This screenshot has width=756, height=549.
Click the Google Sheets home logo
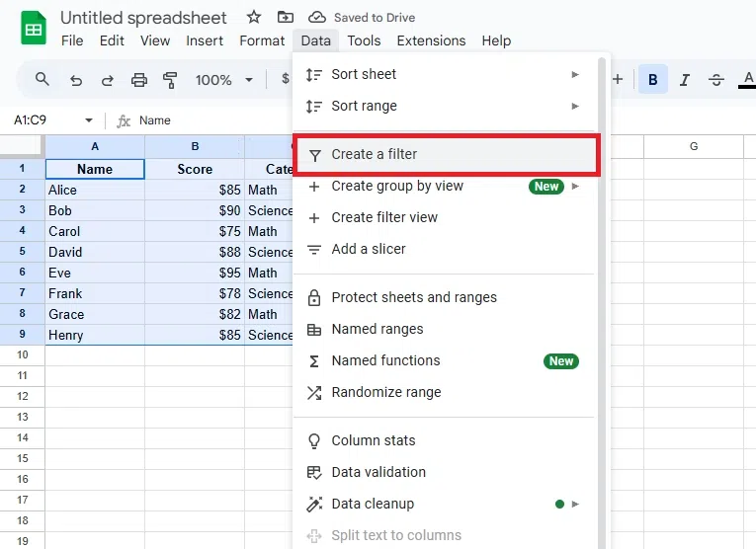click(x=34, y=29)
